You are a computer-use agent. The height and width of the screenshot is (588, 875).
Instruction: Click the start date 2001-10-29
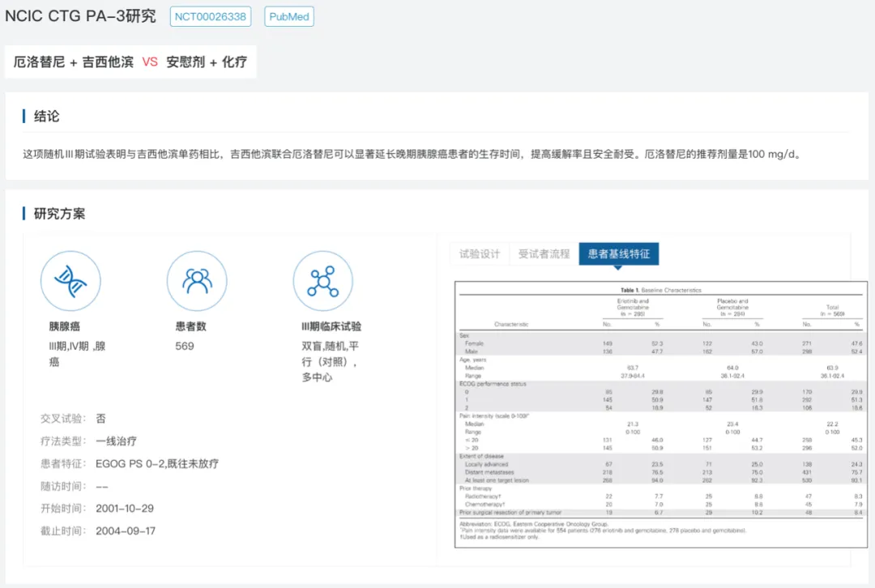click(x=125, y=509)
